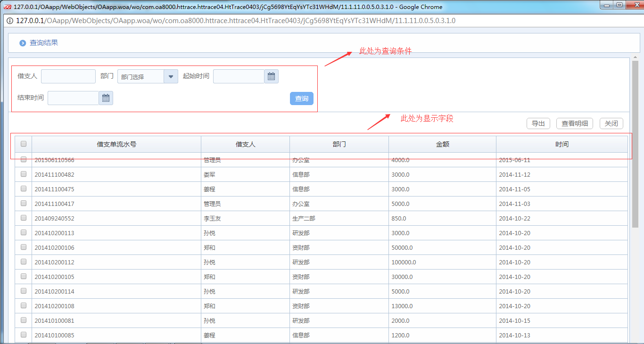This screenshot has width=644, height=344.
Task: Open the start time calendar picker
Action: [x=271, y=76]
